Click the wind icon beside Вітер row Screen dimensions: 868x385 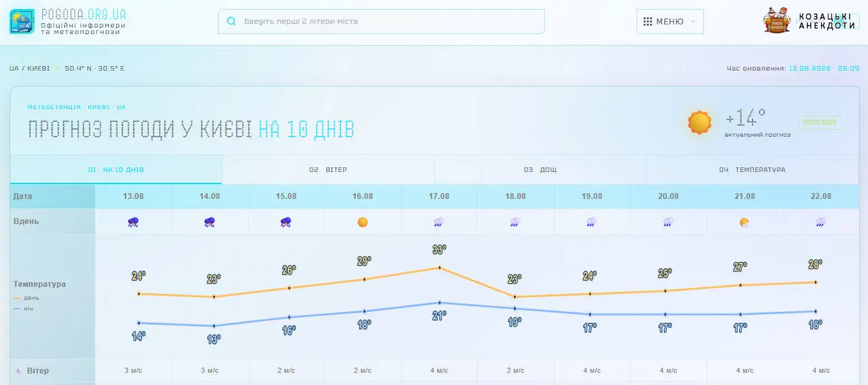[x=19, y=371]
